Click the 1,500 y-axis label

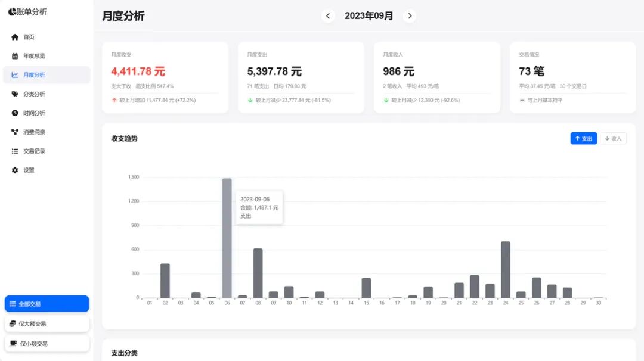[134, 177]
